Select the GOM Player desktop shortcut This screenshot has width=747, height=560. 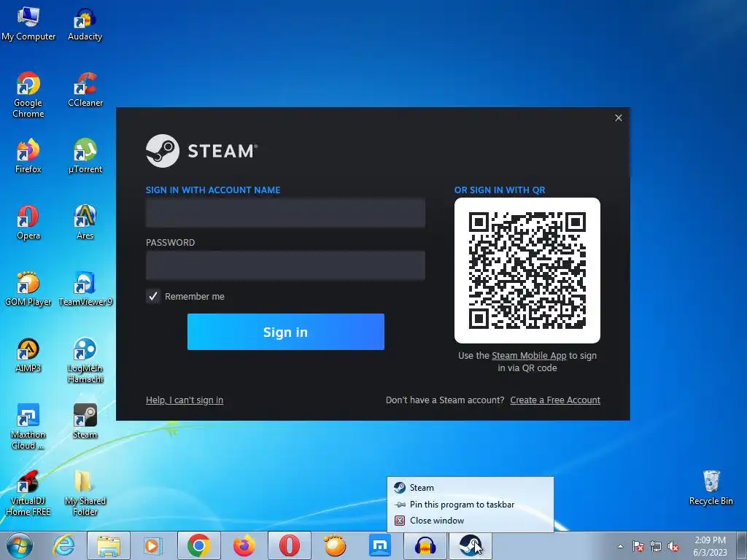pyautogui.click(x=28, y=289)
